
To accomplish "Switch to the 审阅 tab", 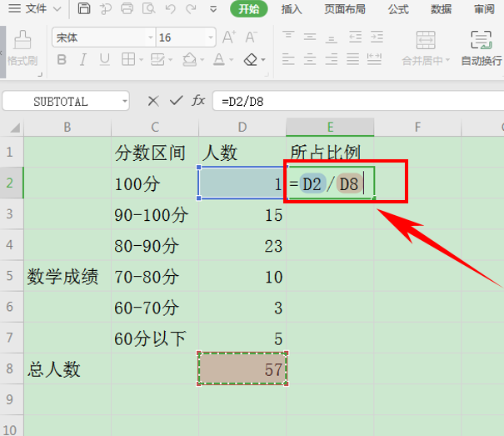I will click(484, 9).
